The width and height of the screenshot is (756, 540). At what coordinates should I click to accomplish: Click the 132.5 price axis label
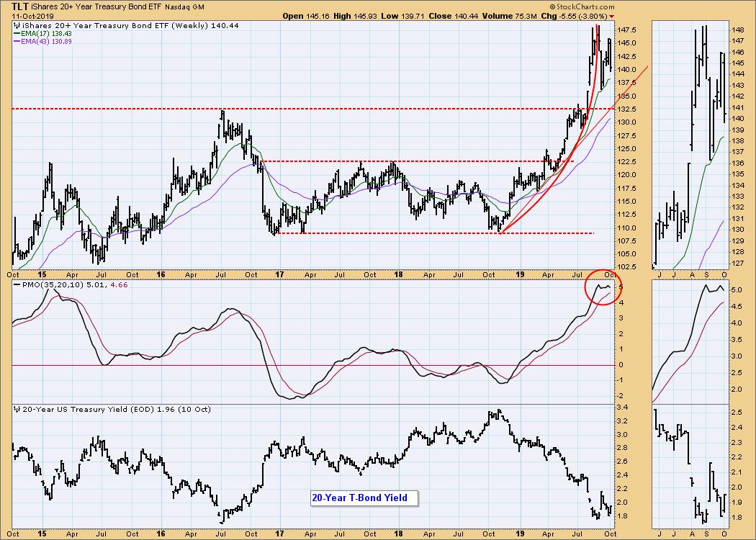(626, 109)
